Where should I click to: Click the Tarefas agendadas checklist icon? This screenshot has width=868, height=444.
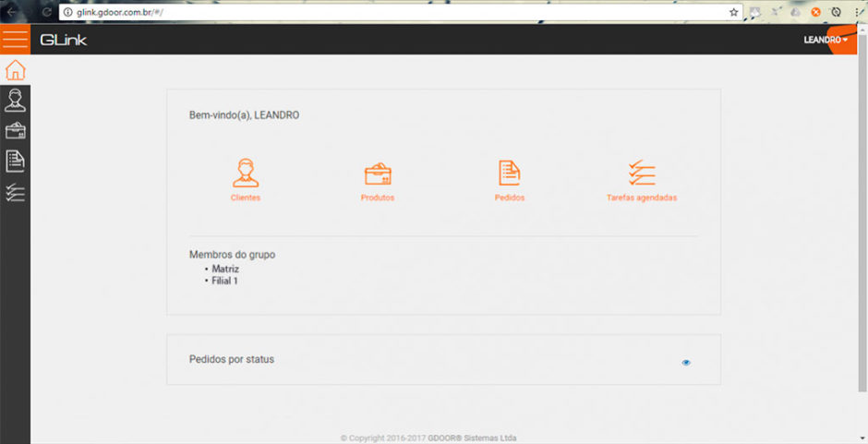click(641, 173)
